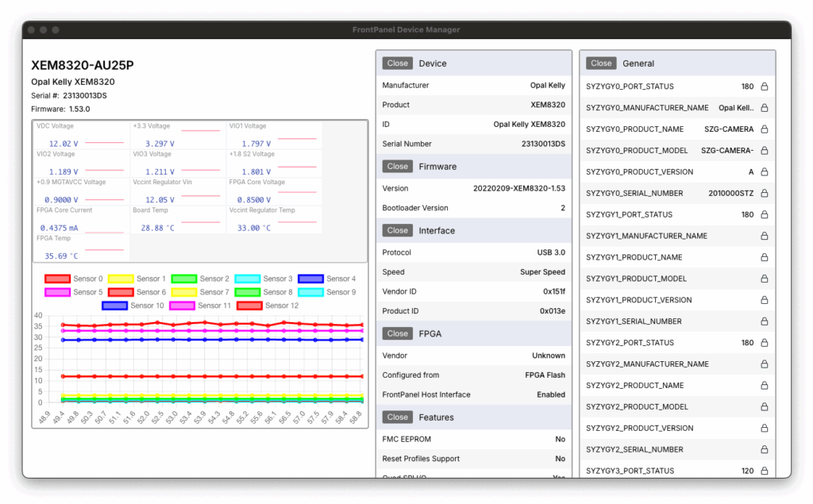Click the Sensor 9 cyan color swatch
Screen dimensions: 813x504
[x=311, y=292]
